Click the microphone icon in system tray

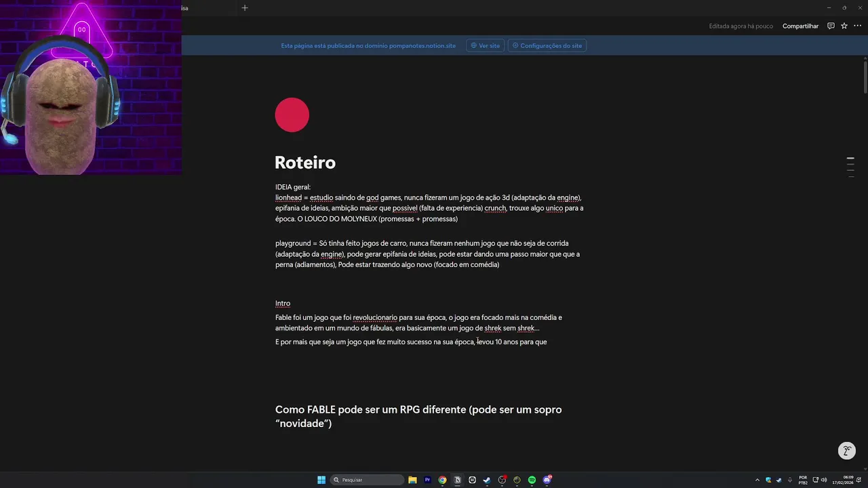[x=789, y=480]
